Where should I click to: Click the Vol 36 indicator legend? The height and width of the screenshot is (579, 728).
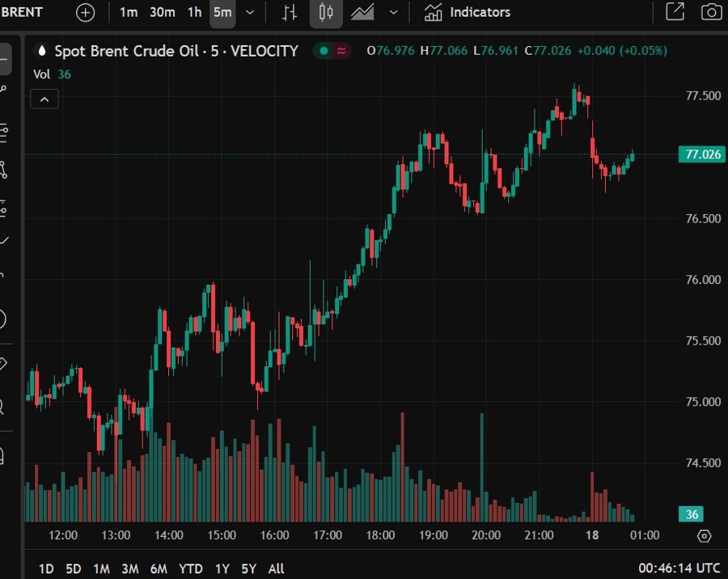click(52, 74)
